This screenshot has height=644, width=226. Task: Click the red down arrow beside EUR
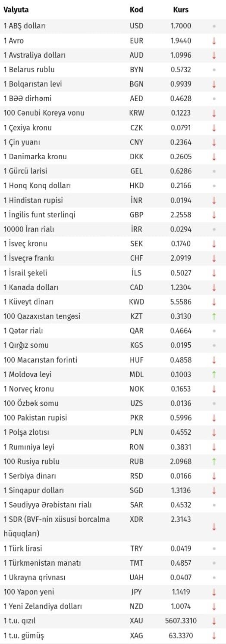(x=214, y=40)
